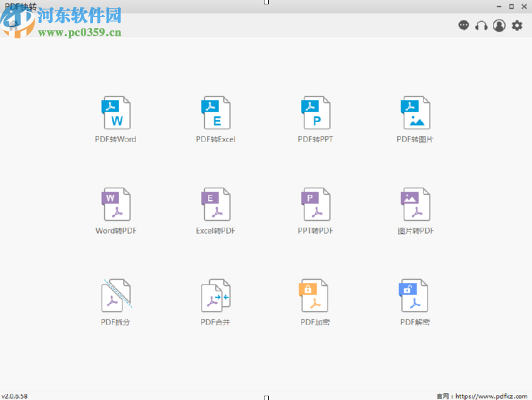This screenshot has width=532, height=400.
Task: Click the headset customer support icon
Action: point(482,25)
